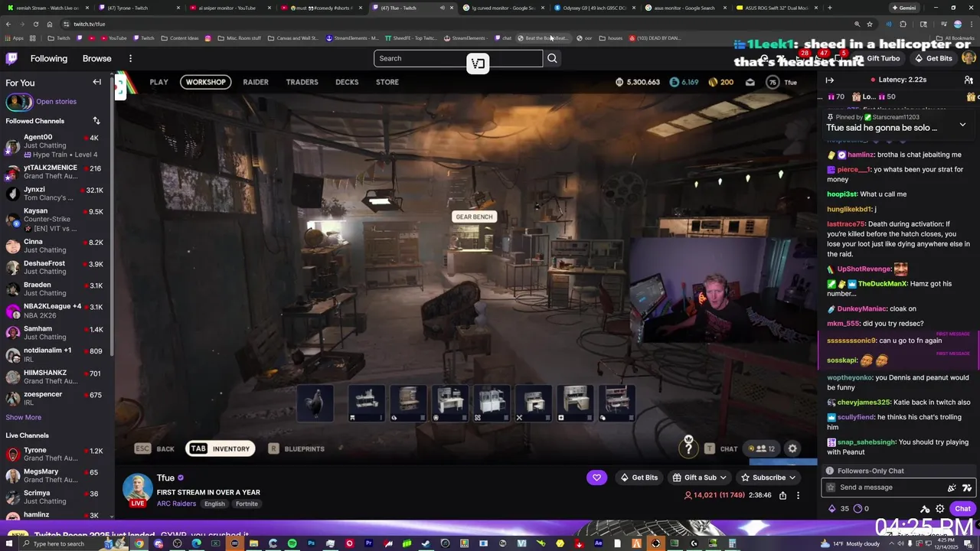Screen dimensions: 980x551
Task: Select the in-game DECKS tab
Action: click(x=347, y=82)
